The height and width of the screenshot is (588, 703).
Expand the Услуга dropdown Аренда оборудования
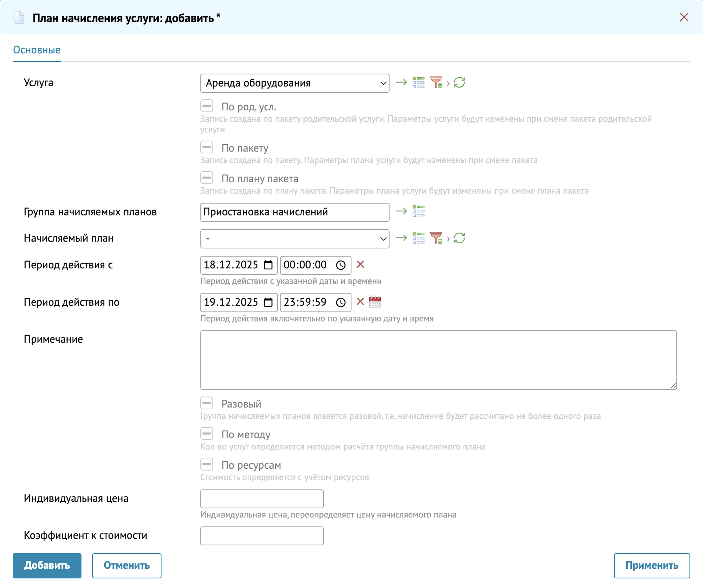point(295,83)
